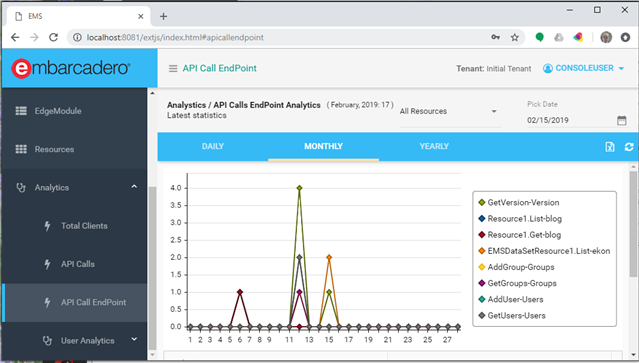The width and height of the screenshot is (639, 363).
Task: Click the hamburger menu icon beside API Call EndPoint
Action: (x=173, y=68)
